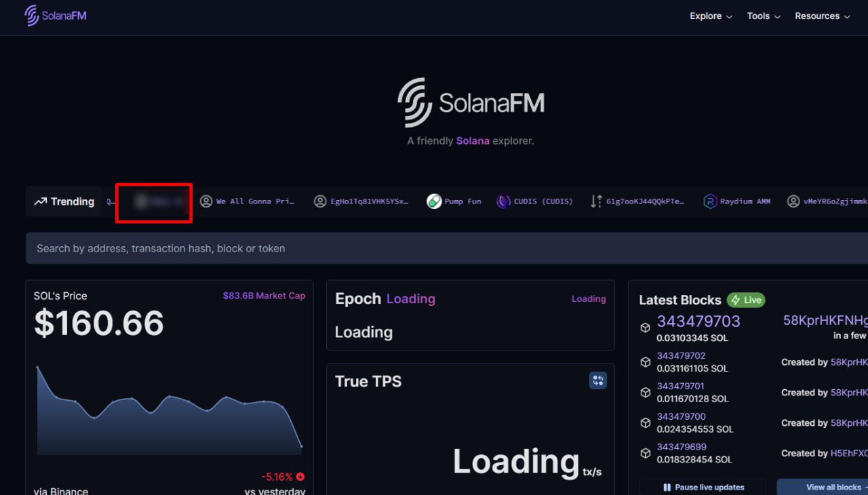Click the 0.024354553 SOL reward value
Image resolution: width=868 pixels, height=495 pixels.
694,429
